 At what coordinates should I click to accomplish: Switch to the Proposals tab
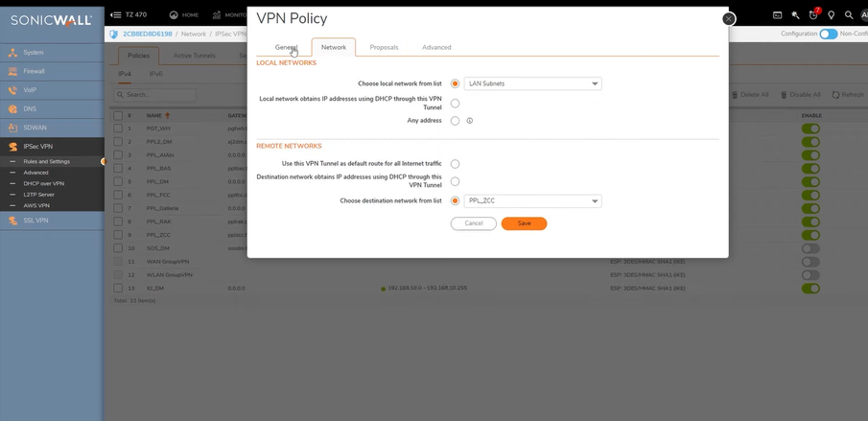(x=384, y=47)
